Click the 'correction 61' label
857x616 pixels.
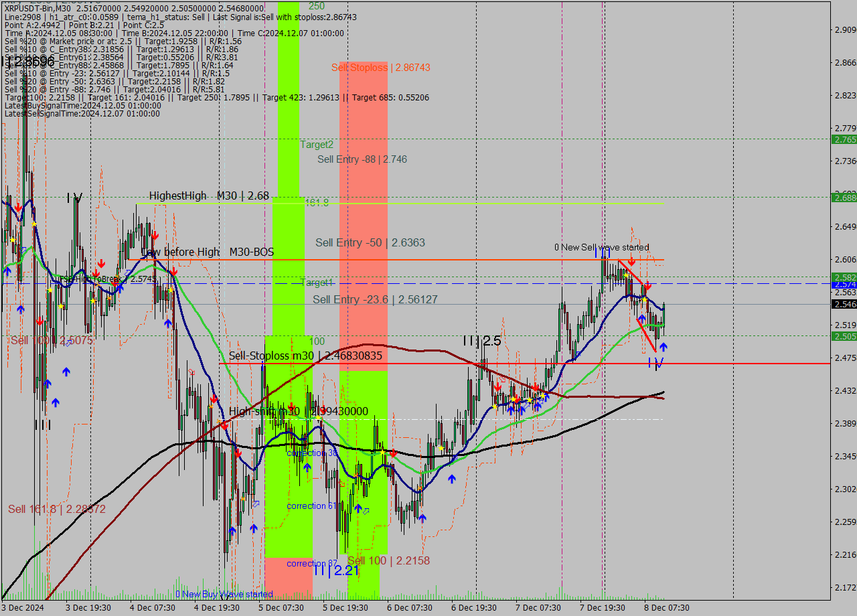[x=311, y=506]
